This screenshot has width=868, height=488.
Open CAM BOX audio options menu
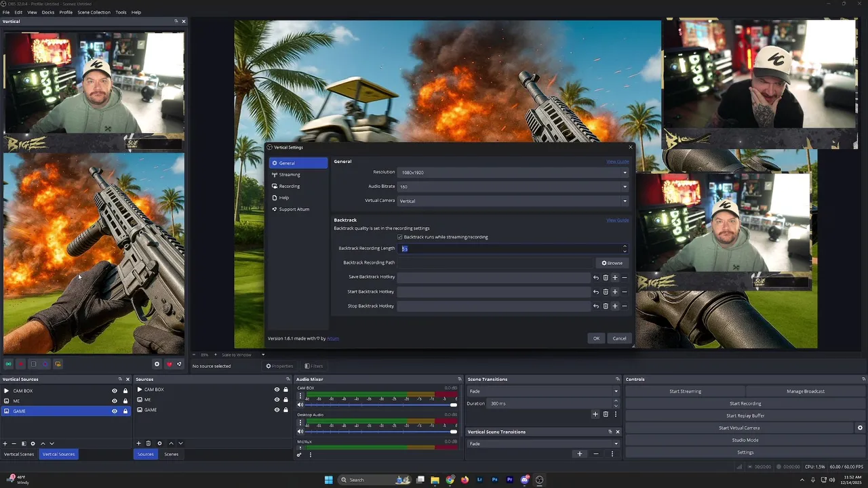pos(301,396)
